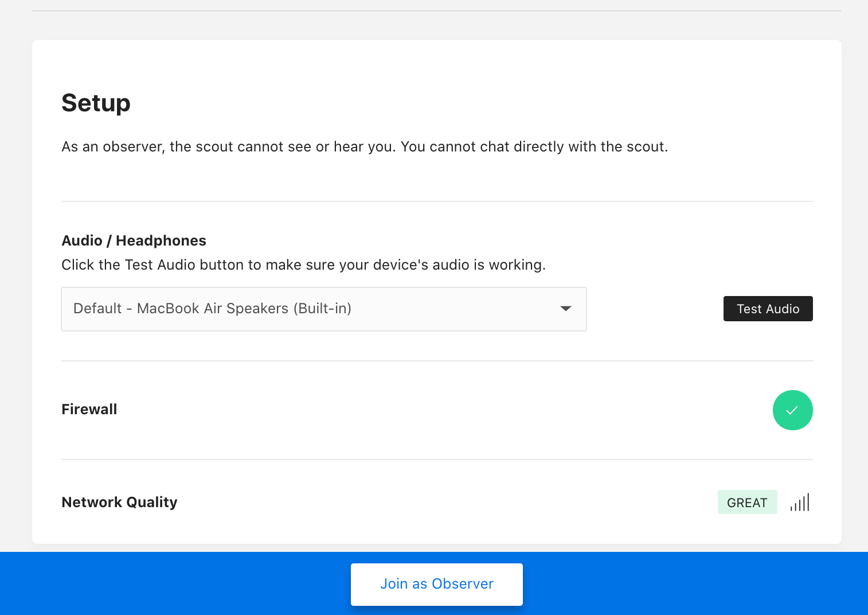Join the session as Observer
This screenshot has height=615, width=868.
pos(436,583)
